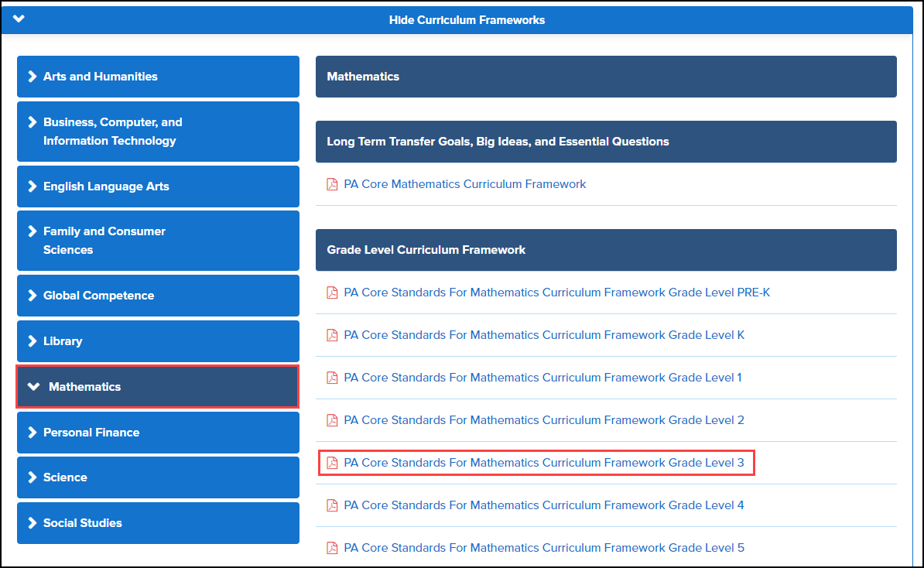Select the Global Competence category
Screen dimensions: 924x568
(158, 296)
